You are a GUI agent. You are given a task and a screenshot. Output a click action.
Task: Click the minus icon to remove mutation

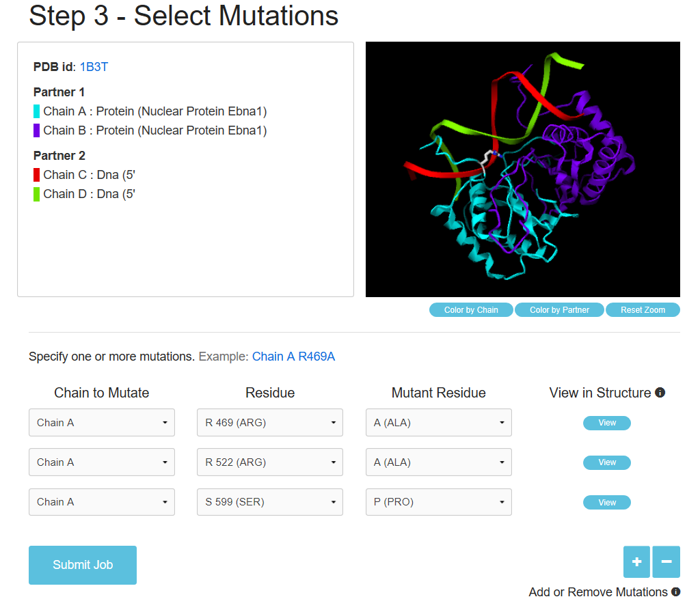coord(667,562)
